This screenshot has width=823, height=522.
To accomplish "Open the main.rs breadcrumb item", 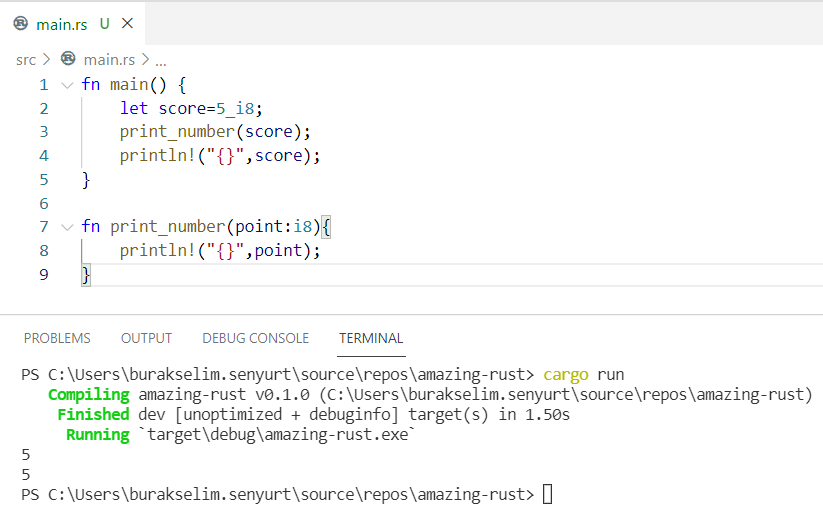I will (x=110, y=60).
